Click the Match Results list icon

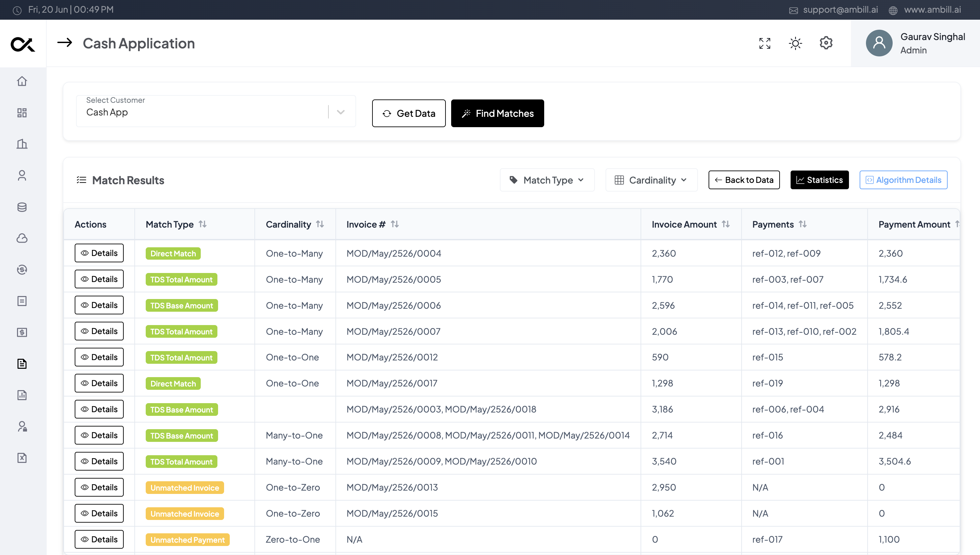tap(81, 180)
